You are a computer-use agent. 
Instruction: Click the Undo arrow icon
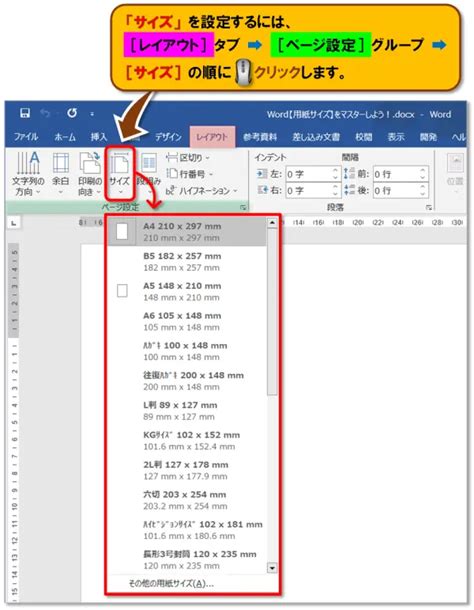click(x=46, y=114)
